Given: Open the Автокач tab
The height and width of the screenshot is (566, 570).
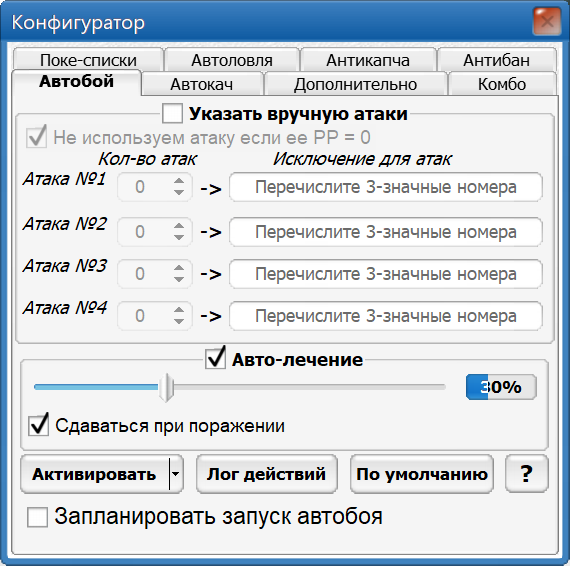Looking at the screenshot, I should point(202,84).
